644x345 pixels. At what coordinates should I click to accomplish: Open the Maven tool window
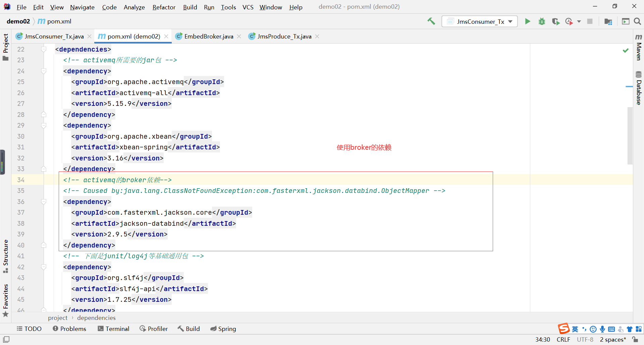pos(639,47)
